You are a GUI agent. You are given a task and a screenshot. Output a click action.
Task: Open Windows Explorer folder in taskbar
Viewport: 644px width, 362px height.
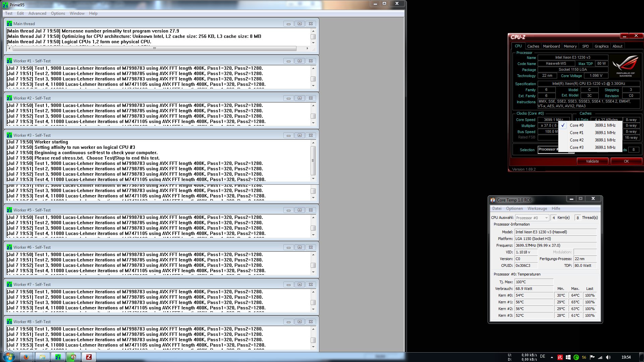click(43, 357)
